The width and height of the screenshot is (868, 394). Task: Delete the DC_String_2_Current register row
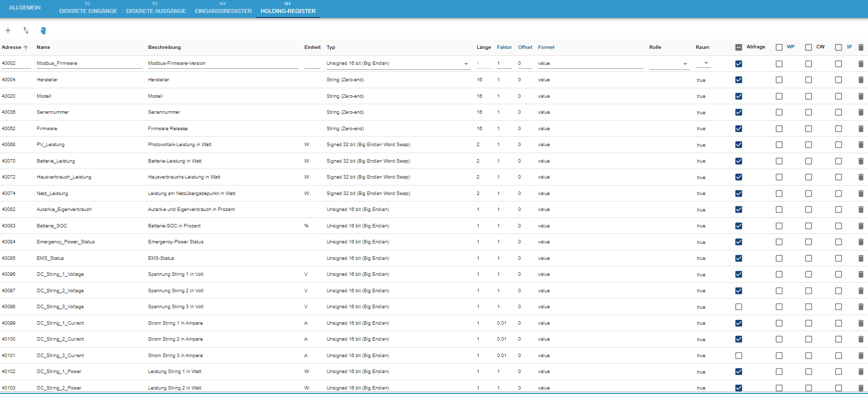(861, 339)
